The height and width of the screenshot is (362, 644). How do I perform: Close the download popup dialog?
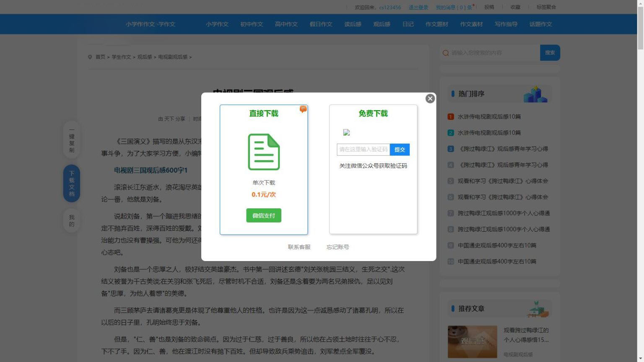430,98
